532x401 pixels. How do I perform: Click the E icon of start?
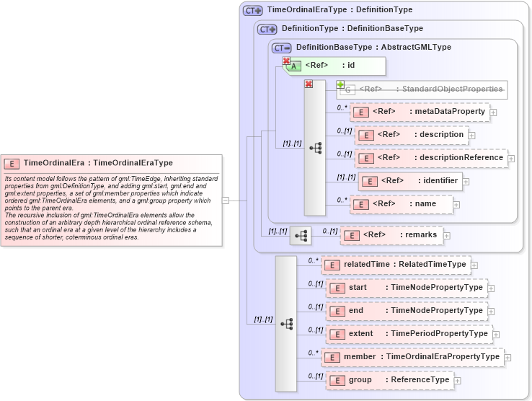(x=337, y=288)
